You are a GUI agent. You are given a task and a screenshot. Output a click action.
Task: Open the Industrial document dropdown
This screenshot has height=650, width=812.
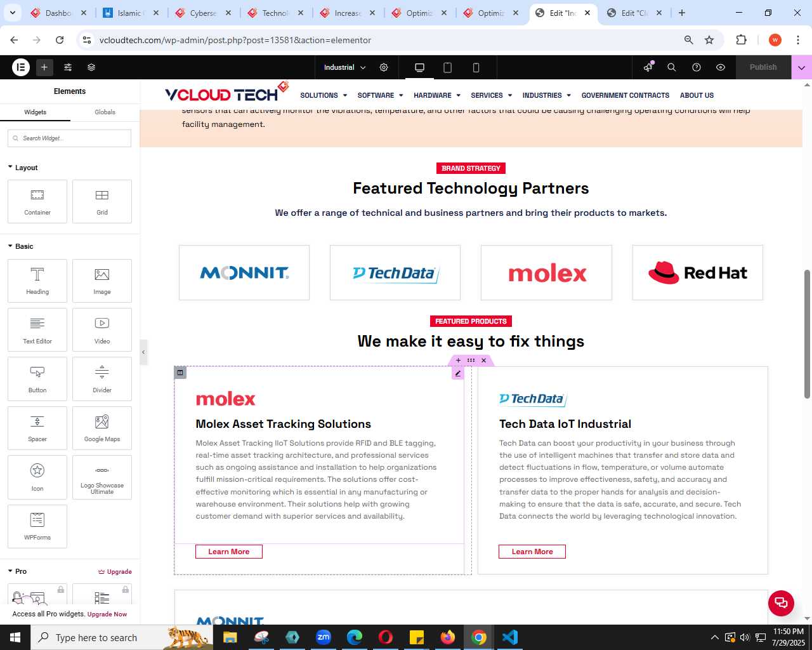344,67
